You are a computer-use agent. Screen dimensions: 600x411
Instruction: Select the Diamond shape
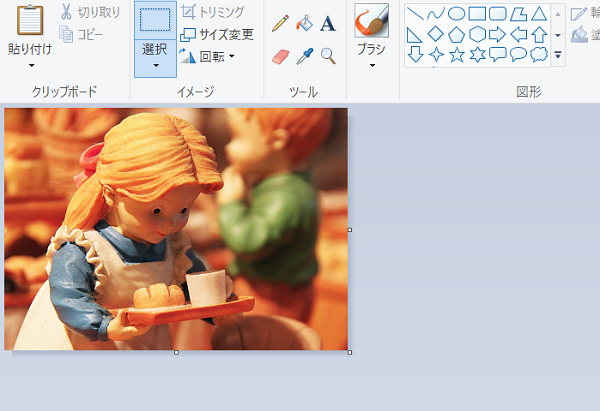(x=436, y=34)
